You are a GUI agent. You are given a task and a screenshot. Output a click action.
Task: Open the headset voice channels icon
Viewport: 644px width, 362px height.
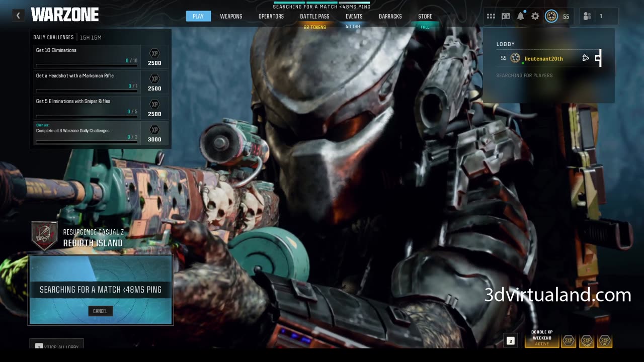pyautogui.click(x=506, y=16)
